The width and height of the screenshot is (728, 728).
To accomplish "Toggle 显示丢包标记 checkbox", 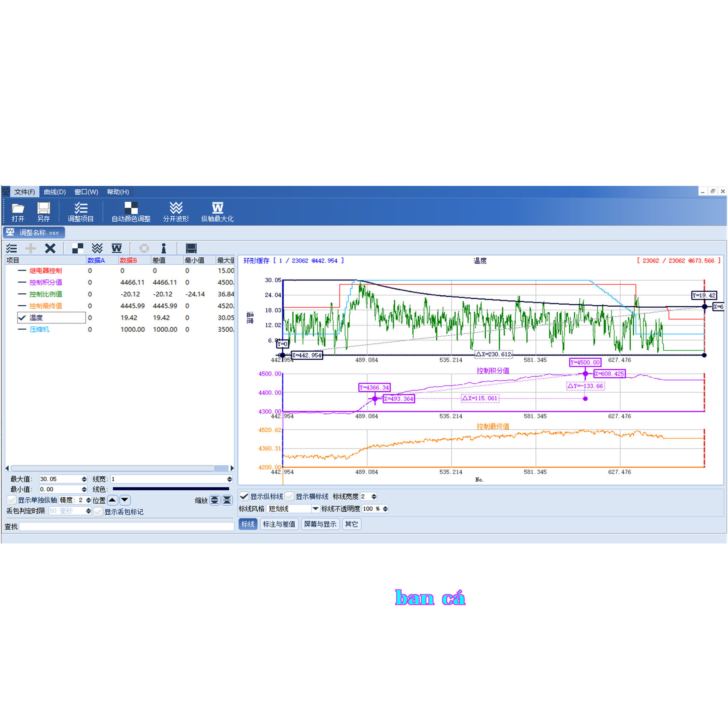I will tap(98, 512).
